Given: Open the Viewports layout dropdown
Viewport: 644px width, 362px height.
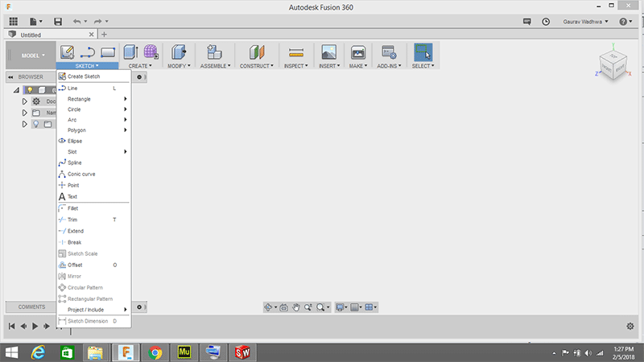Looking at the screenshot, I should [370, 307].
